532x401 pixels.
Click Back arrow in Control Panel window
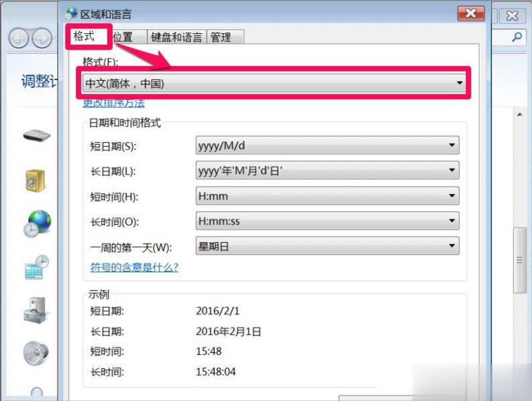(18, 38)
